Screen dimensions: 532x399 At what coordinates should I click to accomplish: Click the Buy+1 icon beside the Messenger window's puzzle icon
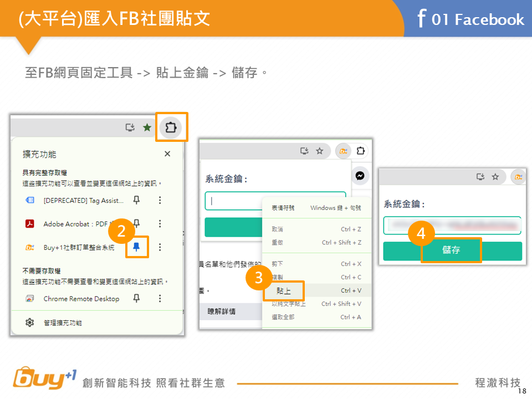pos(344,151)
